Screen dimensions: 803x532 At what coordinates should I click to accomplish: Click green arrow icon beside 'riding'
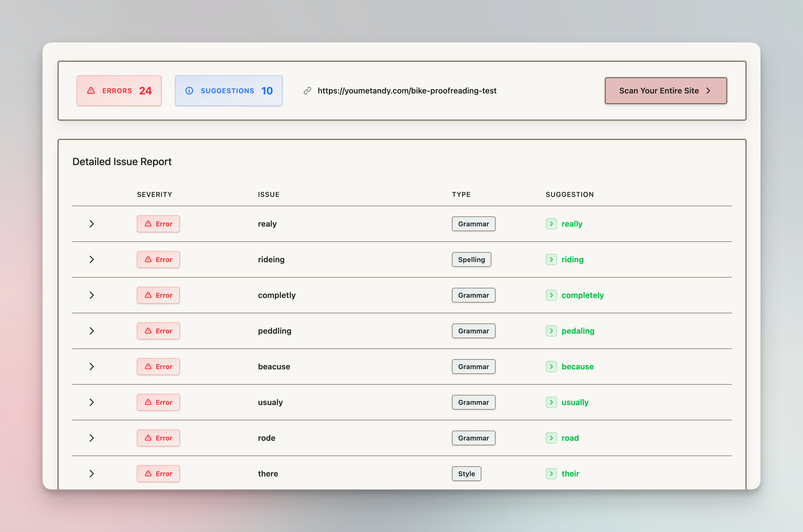tap(551, 259)
